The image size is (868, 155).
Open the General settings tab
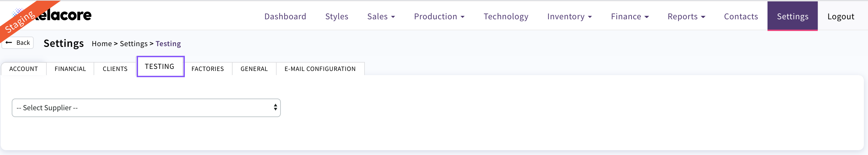254,69
